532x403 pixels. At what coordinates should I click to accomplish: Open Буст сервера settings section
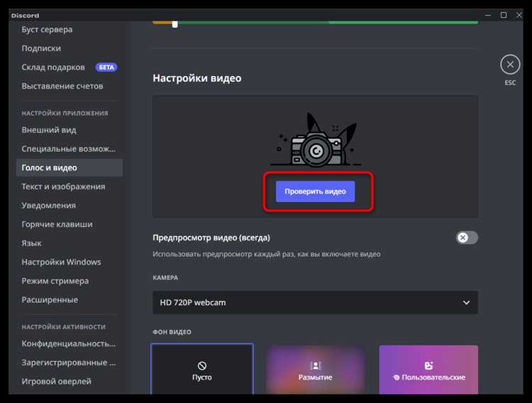coord(47,30)
